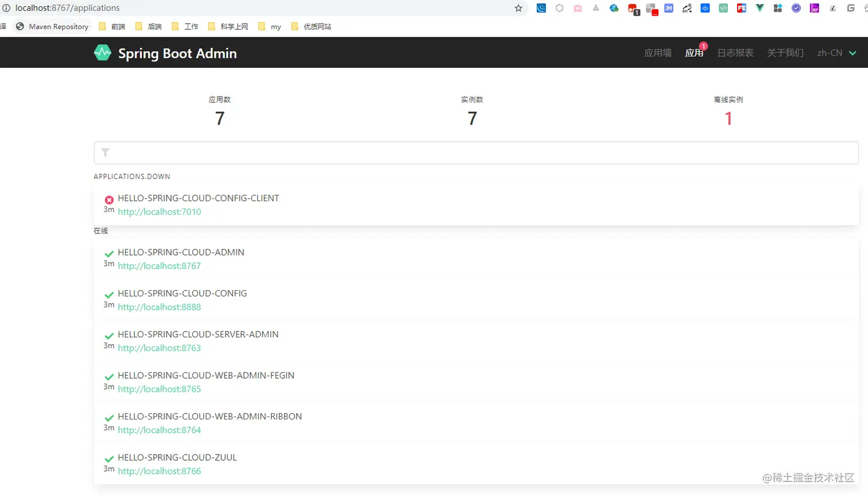
Task: View site info icon in address bar
Action: point(6,8)
